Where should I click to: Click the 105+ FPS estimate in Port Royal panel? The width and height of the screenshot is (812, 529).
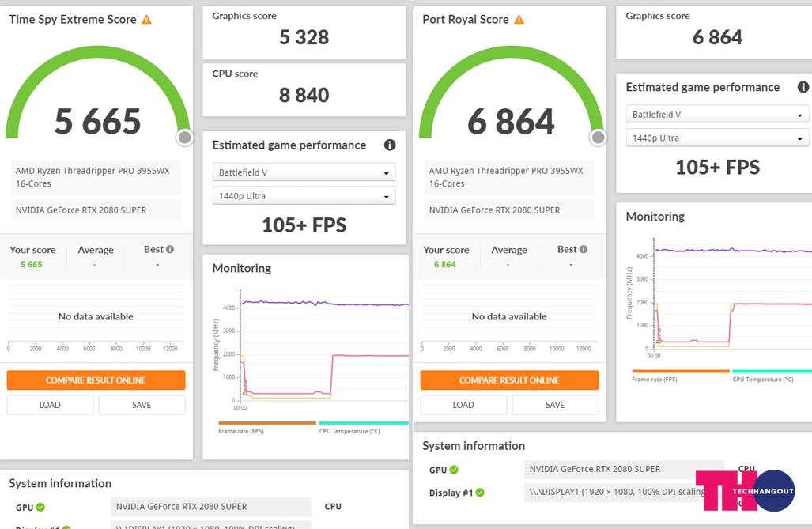[717, 168]
